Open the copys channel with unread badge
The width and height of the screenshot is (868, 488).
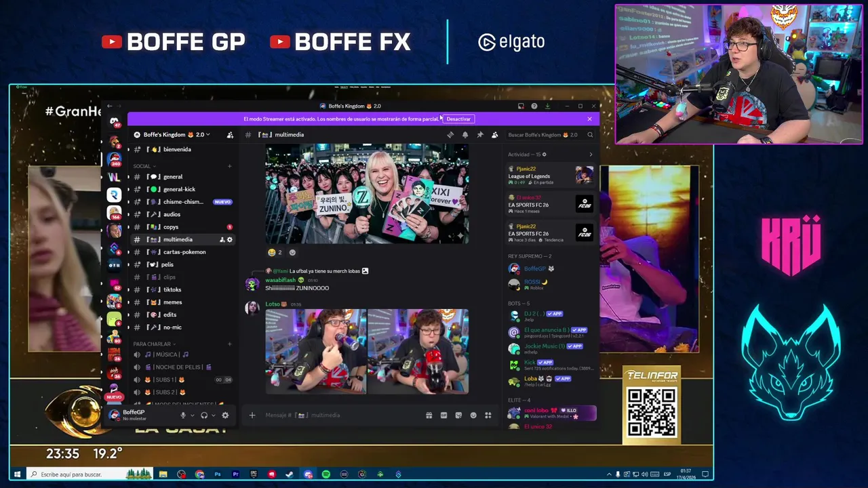[x=182, y=227]
